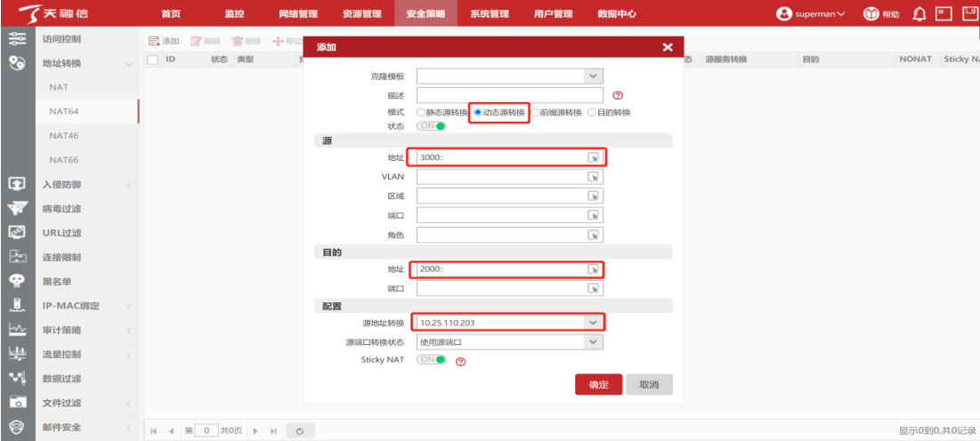Click the notification bell icon
The height and width of the screenshot is (441, 980).
point(919,13)
